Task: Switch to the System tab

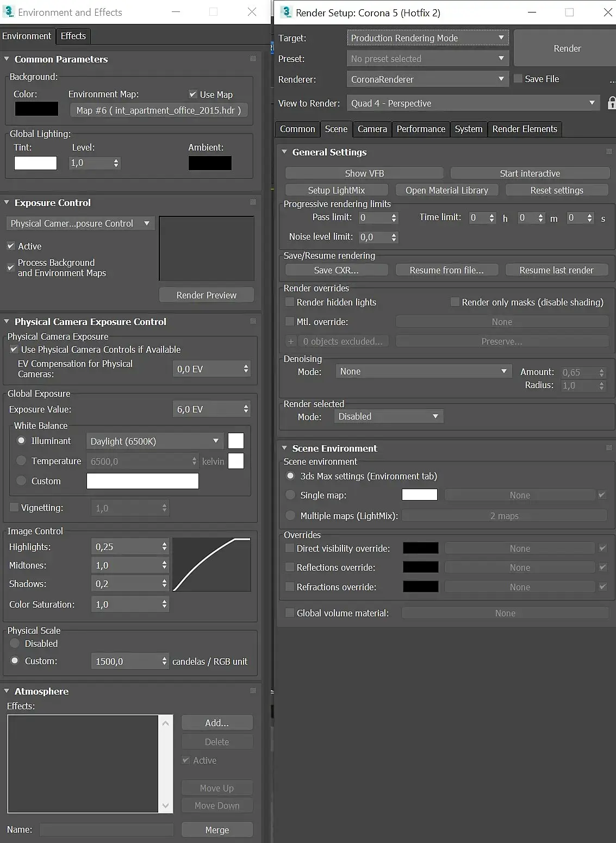Action: click(x=469, y=129)
